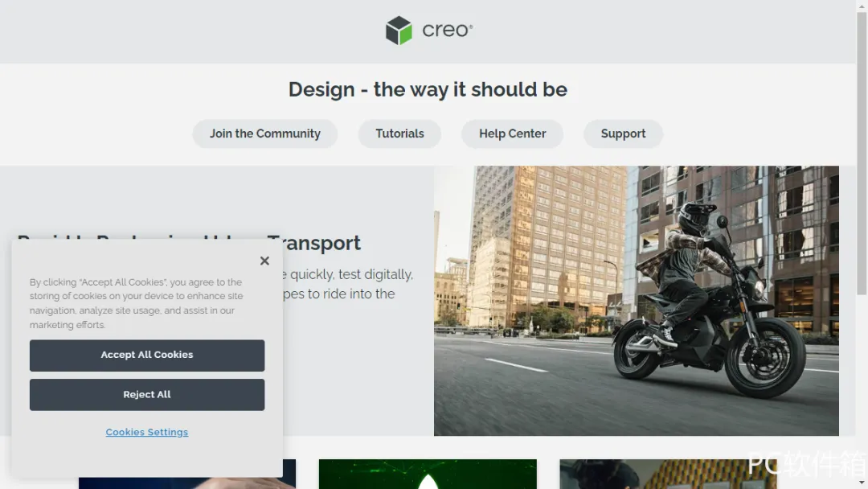Click the green glowing thumbnail card

(x=428, y=474)
